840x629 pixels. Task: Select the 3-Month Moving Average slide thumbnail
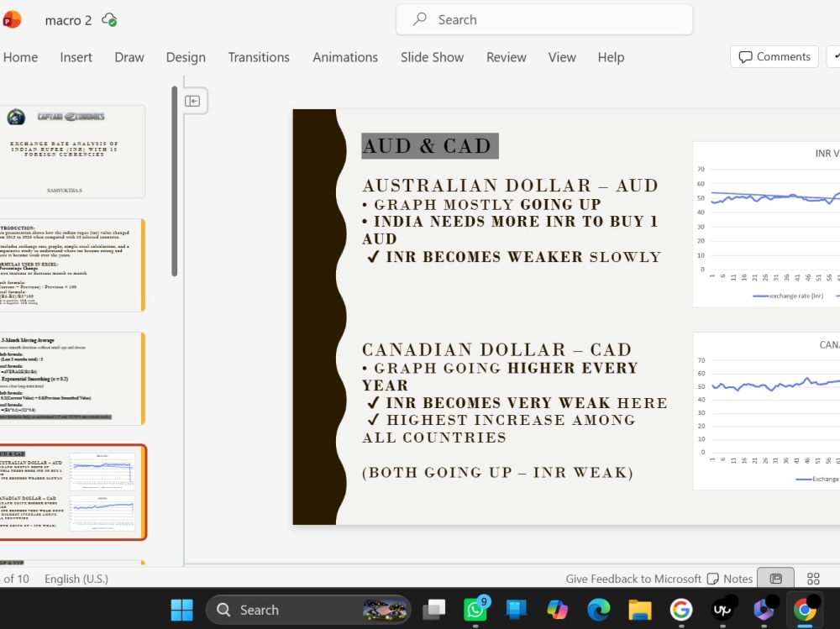pyautogui.click(x=71, y=378)
